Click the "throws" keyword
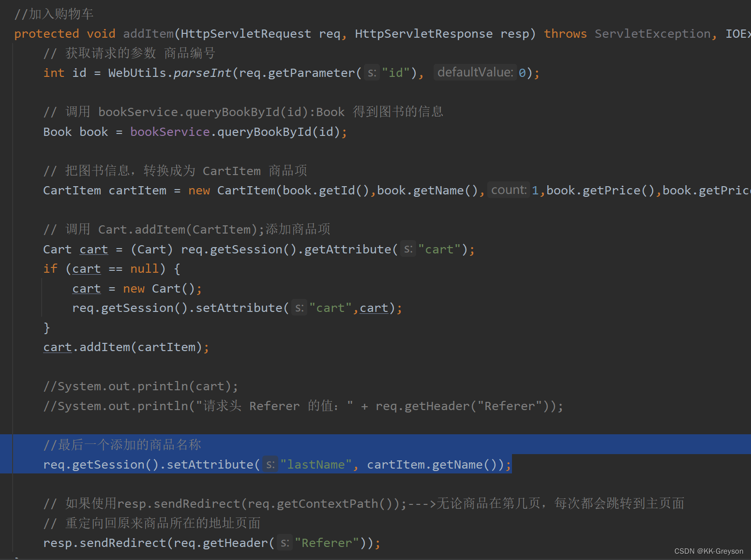The width and height of the screenshot is (751, 560). [565, 34]
